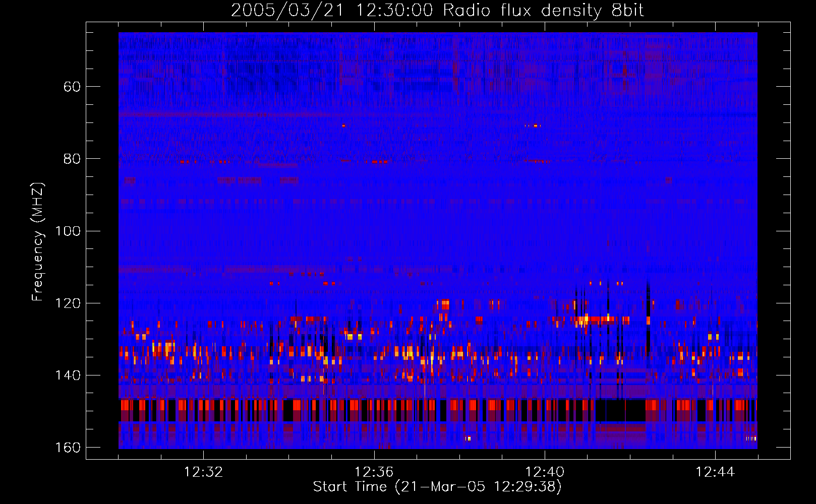The image size is (816, 504).
Task: Click the x-axis label 'Start Time (21-Mar-05 12:29:38)'
Action: coord(437,487)
